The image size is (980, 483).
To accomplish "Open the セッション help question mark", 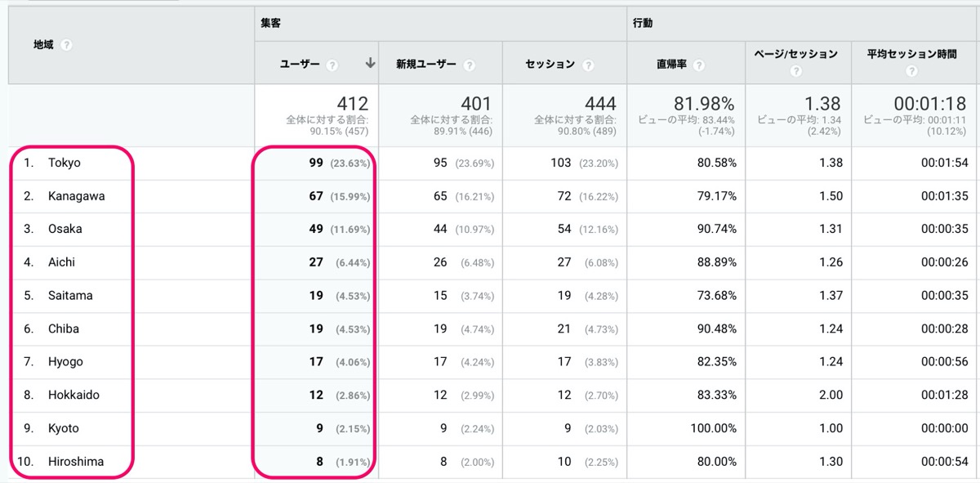I will pyautogui.click(x=588, y=65).
